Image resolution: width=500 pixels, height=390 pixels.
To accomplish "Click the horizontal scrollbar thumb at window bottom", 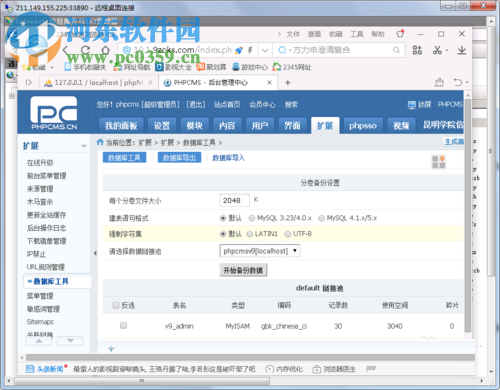I will click(142, 381).
